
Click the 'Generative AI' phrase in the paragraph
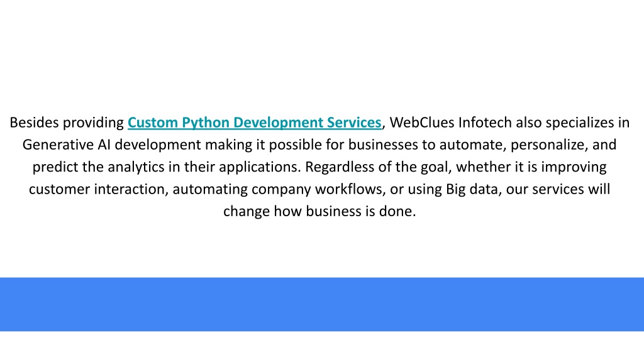click(67, 145)
